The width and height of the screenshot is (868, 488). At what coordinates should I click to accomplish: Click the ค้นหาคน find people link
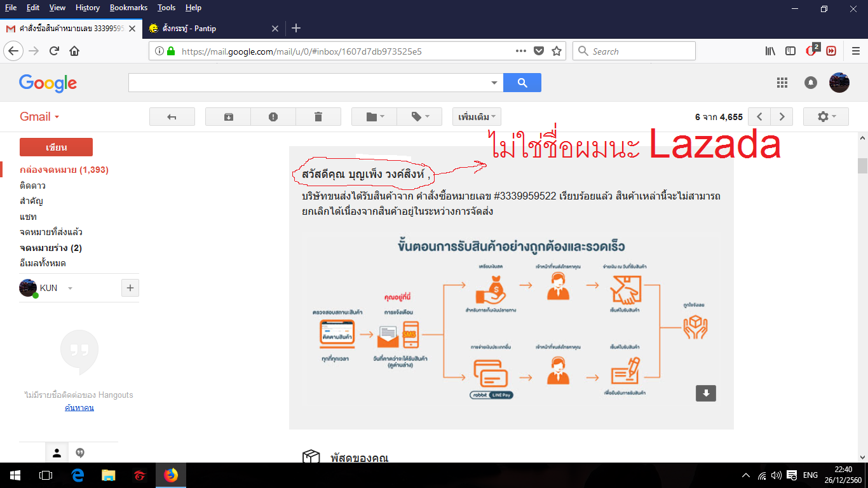coord(79,408)
